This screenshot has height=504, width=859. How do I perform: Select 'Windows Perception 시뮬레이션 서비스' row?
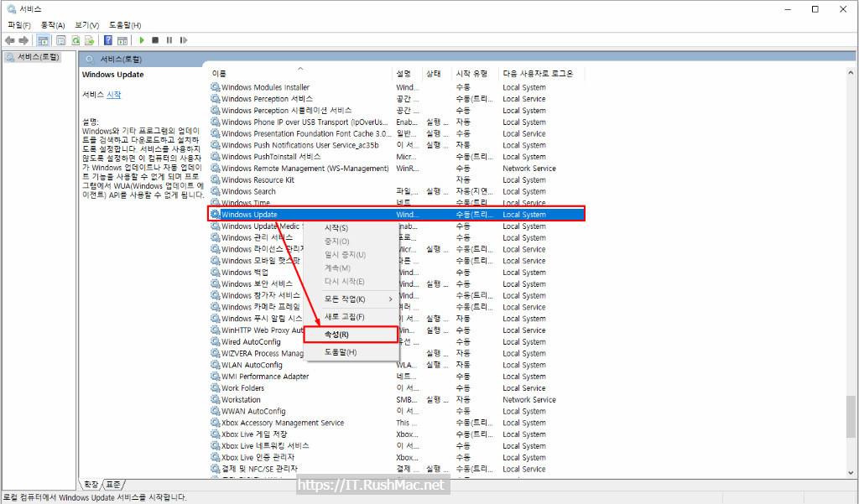pos(397,110)
